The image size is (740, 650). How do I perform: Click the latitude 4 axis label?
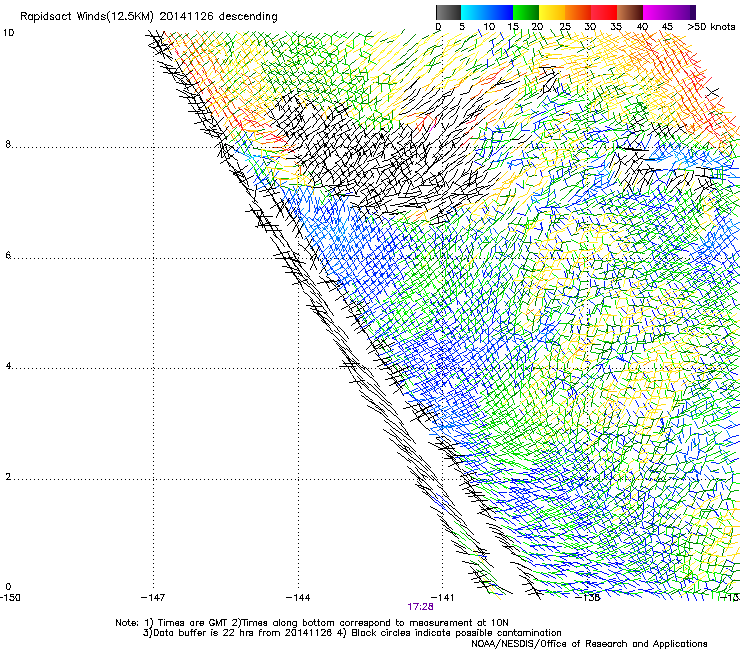[8, 366]
